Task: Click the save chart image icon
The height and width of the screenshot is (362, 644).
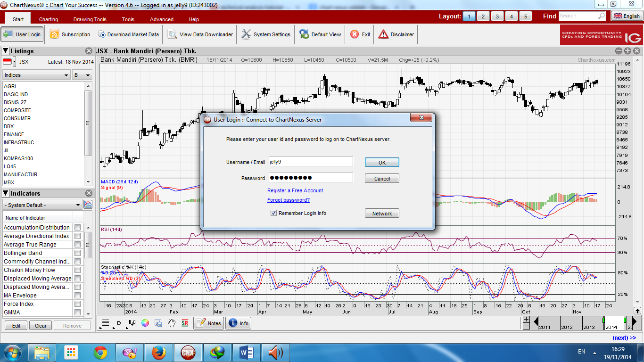Action: coord(158,323)
